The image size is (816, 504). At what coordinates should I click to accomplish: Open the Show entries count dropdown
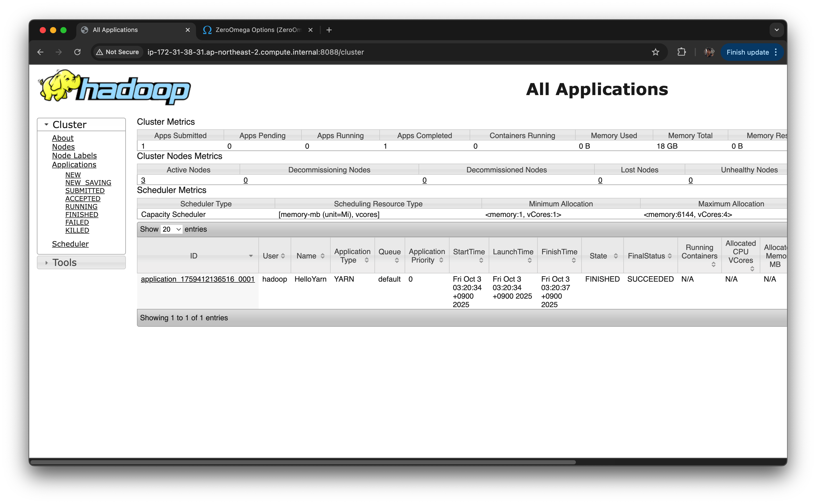(172, 229)
